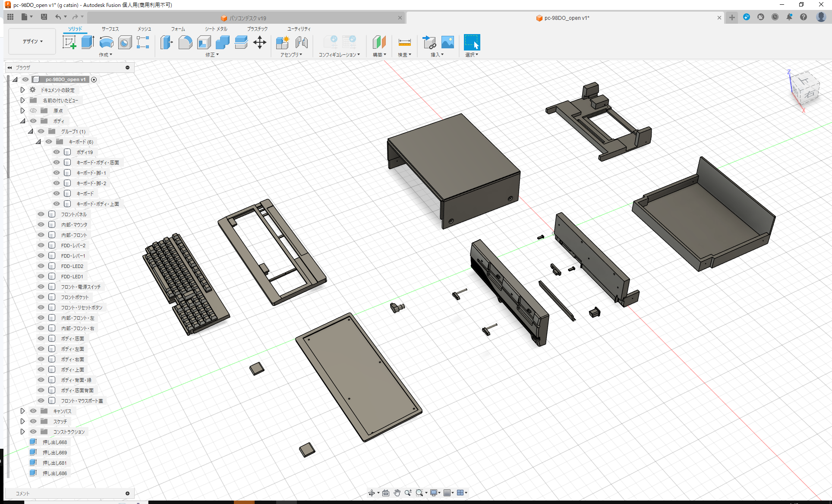Open the 選択 dropdown menu
832x504 pixels.
(x=472, y=54)
